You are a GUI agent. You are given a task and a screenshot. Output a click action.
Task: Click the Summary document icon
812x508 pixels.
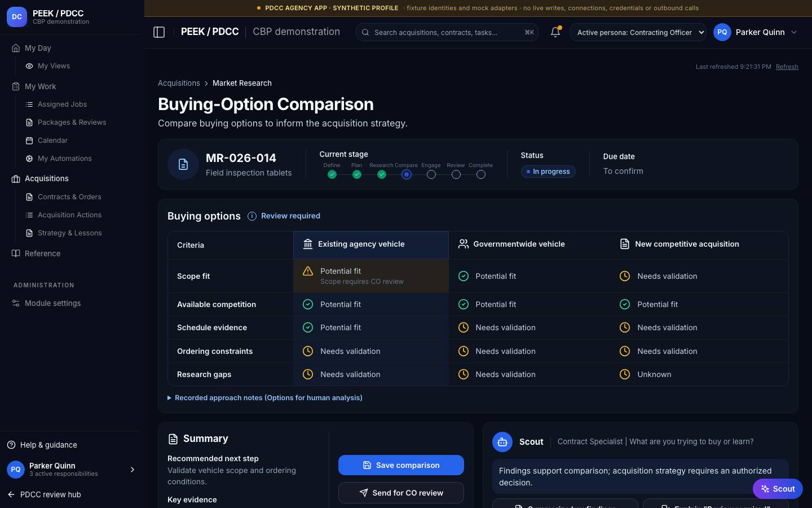pyautogui.click(x=173, y=439)
